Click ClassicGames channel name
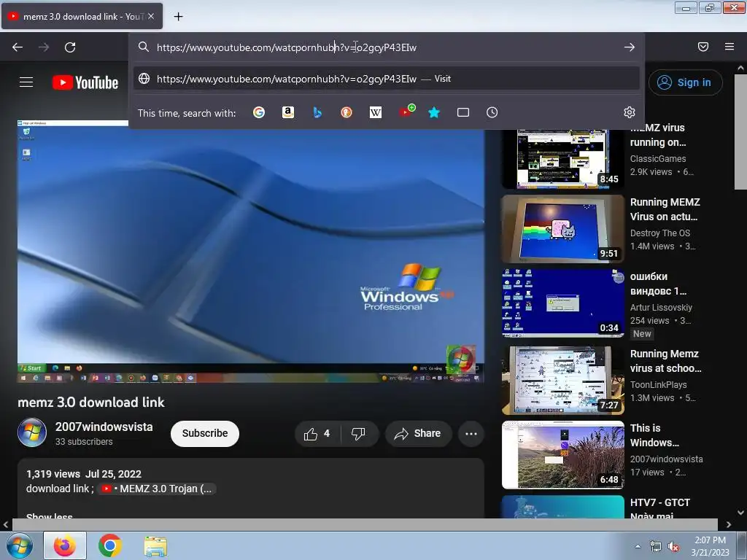Viewport: 747px width, 560px height. click(658, 159)
